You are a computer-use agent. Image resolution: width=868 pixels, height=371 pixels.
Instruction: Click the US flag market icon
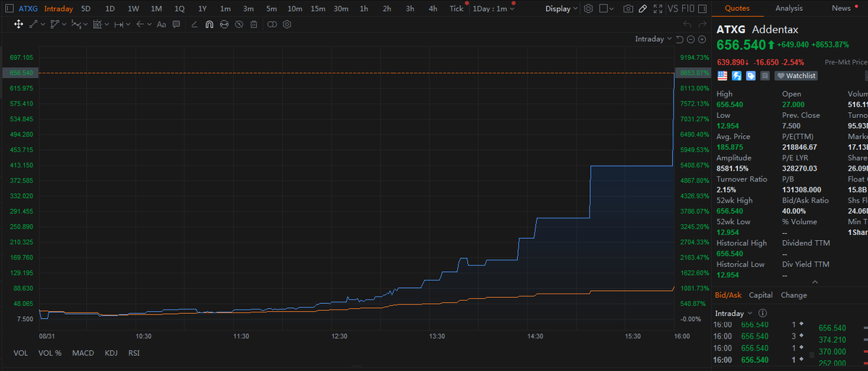pos(722,75)
